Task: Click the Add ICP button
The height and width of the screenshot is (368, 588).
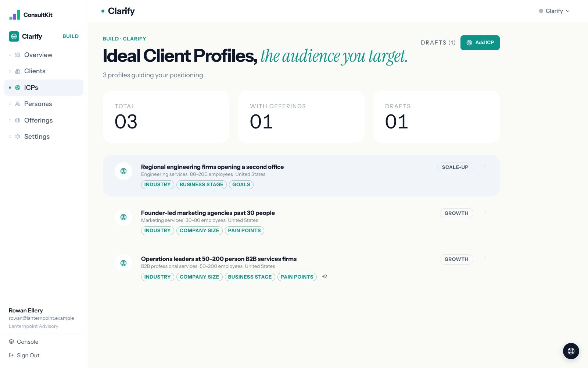Action: point(480,43)
